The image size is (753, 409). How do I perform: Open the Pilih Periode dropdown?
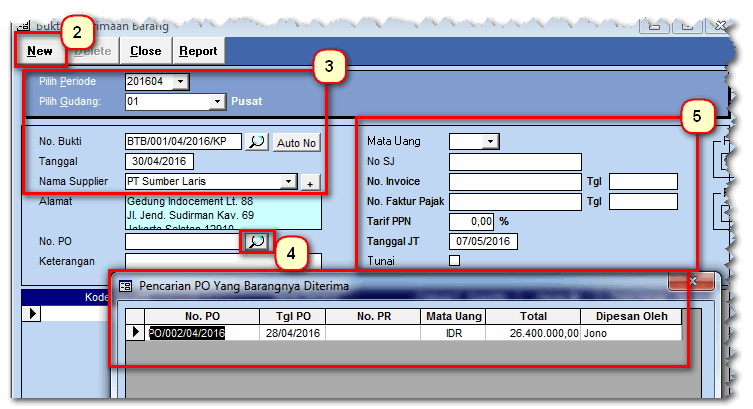tap(180, 82)
